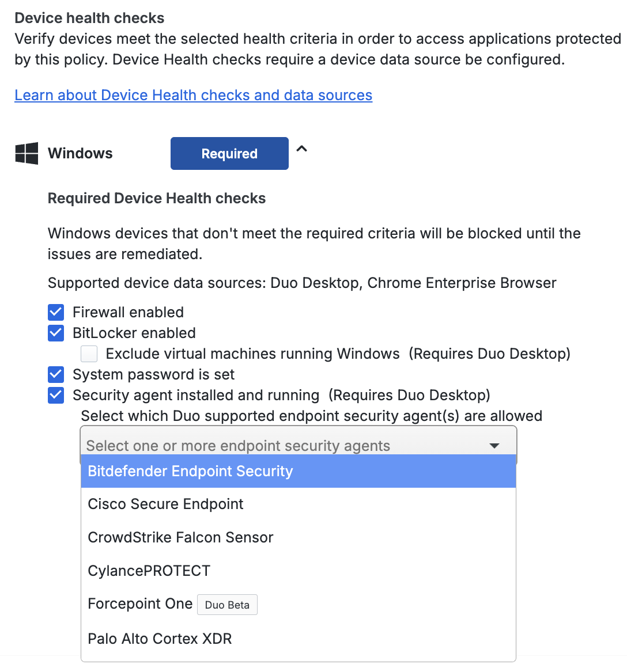Image resolution: width=627 pixels, height=672 pixels.
Task: Select CrowdStrike Falcon Sensor
Action: (x=180, y=537)
